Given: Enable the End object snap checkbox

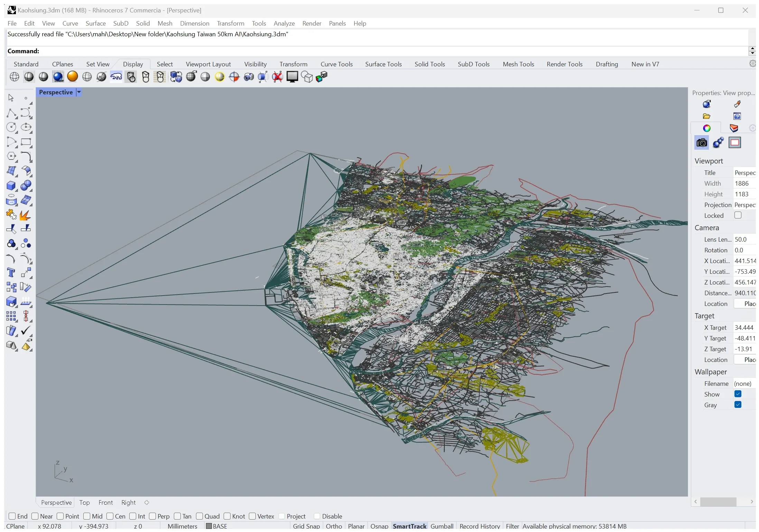Looking at the screenshot, I should (x=12, y=516).
